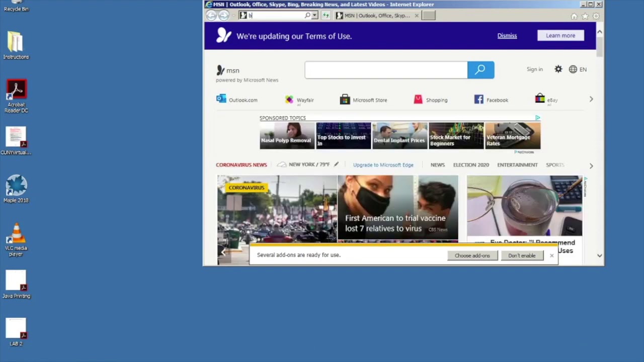Click the NEW YORK / 79°F weather link
The width and height of the screenshot is (644, 362).
click(x=303, y=165)
